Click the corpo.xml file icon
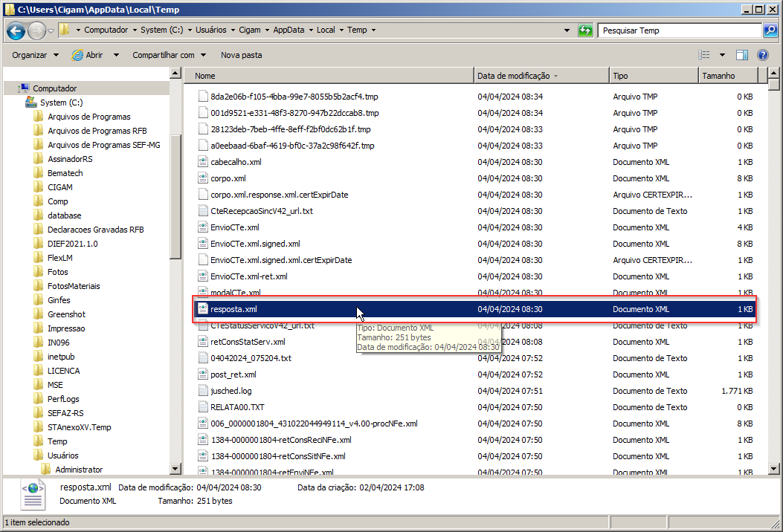The image size is (783, 532). [203, 178]
